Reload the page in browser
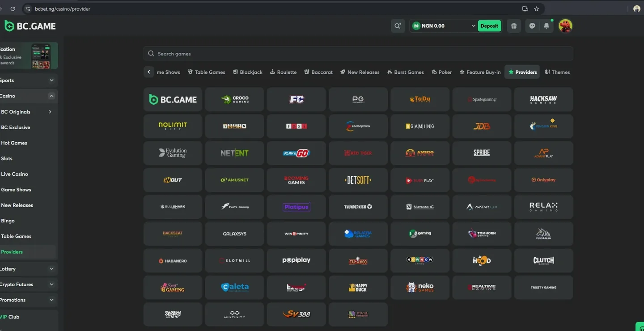The height and width of the screenshot is (331, 644). 13,9
